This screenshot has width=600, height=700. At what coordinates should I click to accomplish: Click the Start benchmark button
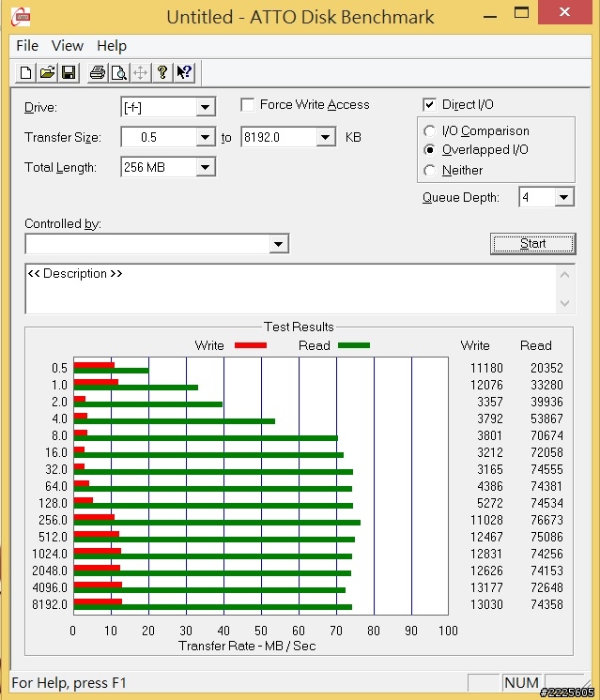[533, 244]
